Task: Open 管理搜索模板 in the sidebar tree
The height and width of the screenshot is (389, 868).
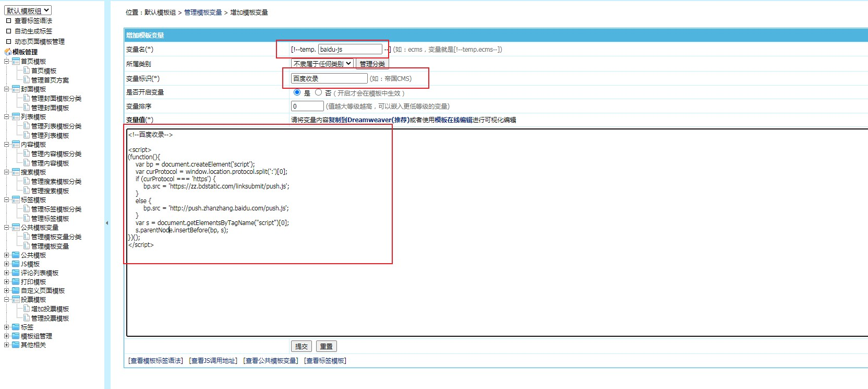Action: coord(50,191)
